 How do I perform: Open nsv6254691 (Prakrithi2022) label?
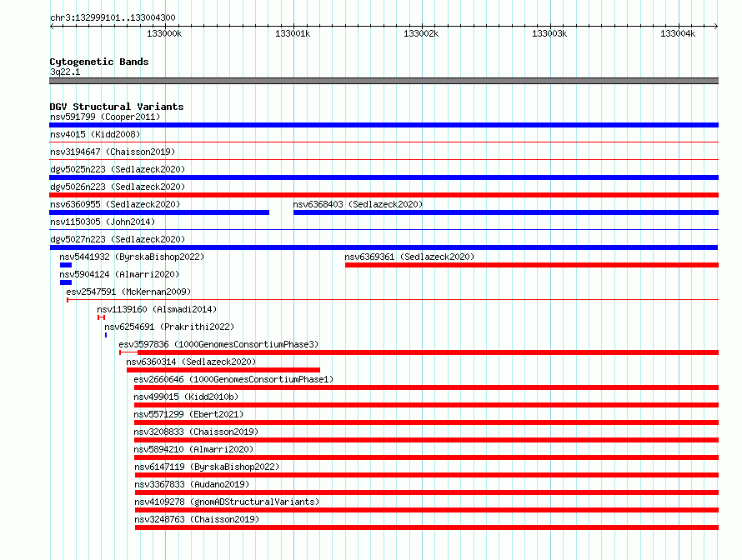point(169,327)
